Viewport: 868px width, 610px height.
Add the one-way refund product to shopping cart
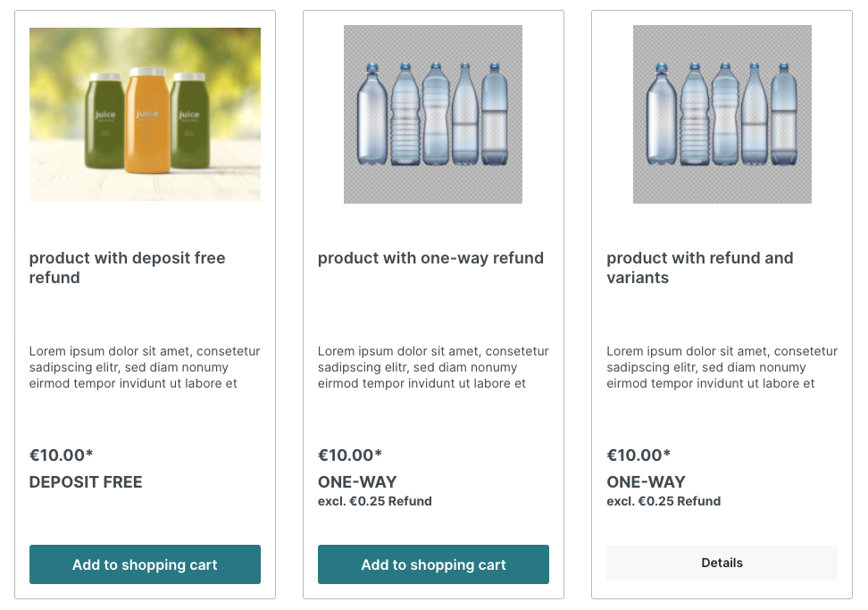[433, 564]
